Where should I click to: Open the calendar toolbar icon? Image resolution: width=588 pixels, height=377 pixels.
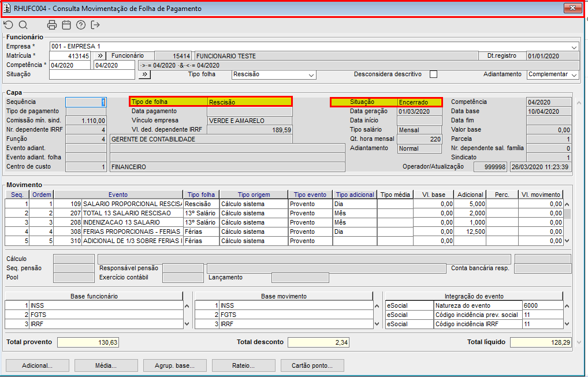tap(66, 25)
